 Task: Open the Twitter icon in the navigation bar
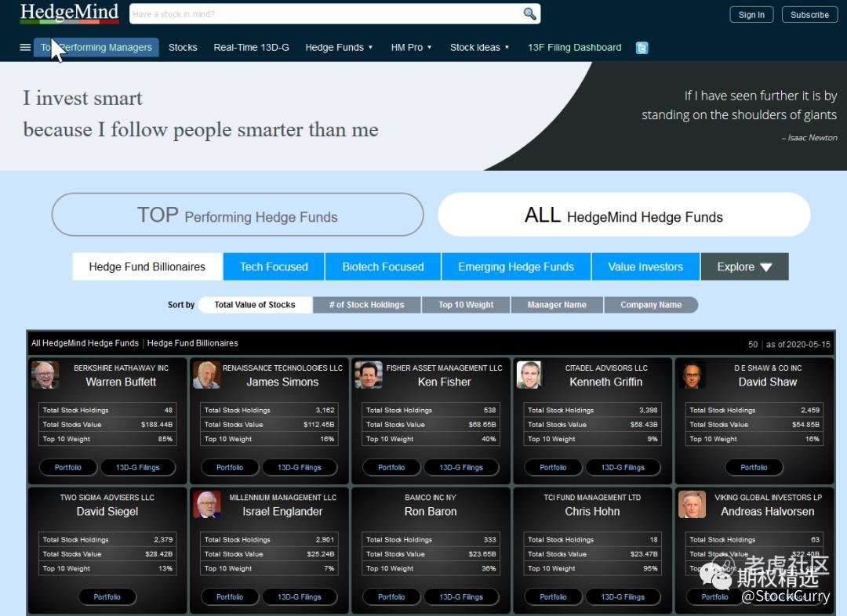[642, 48]
